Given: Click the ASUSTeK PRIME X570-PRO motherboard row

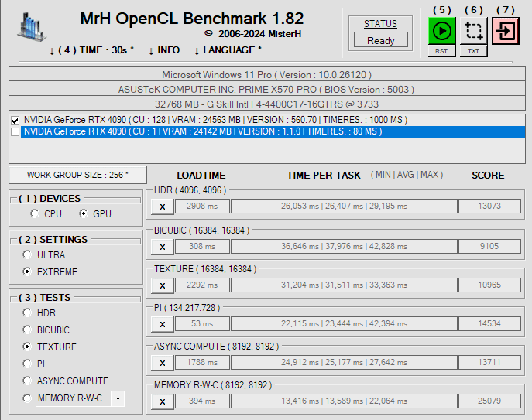Looking at the screenshot, I should click(267, 90).
